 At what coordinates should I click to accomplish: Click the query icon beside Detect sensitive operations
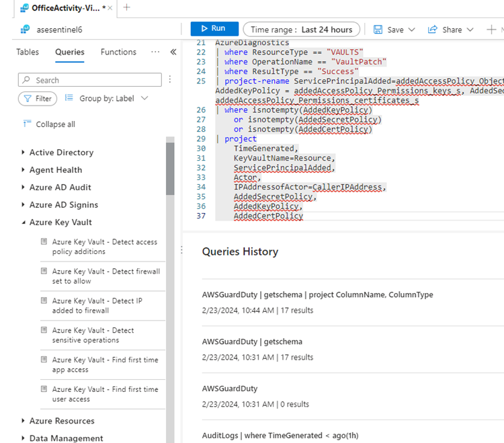point(44,330)
